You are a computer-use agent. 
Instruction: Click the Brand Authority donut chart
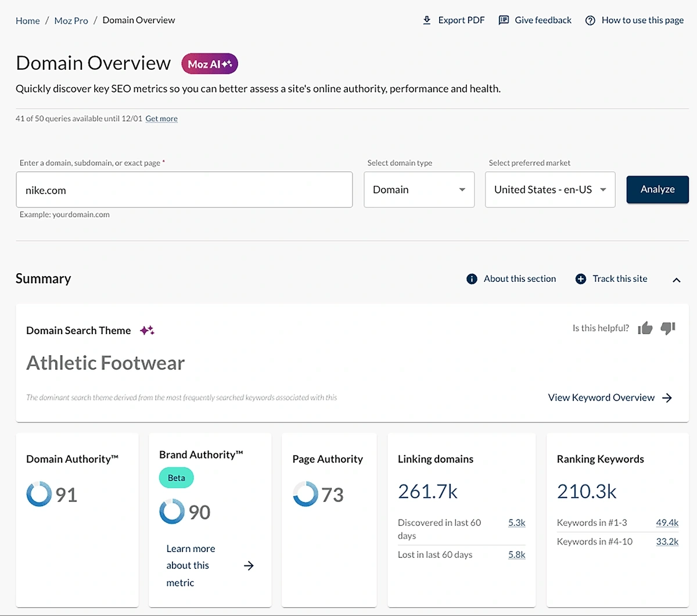coord(172,511)
